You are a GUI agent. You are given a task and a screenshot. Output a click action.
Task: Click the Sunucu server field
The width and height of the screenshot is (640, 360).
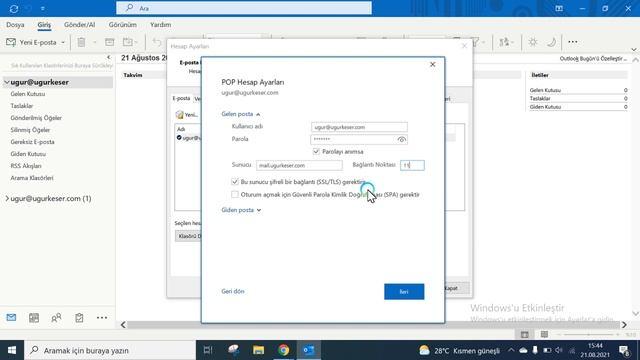click(x=299, y=165)
